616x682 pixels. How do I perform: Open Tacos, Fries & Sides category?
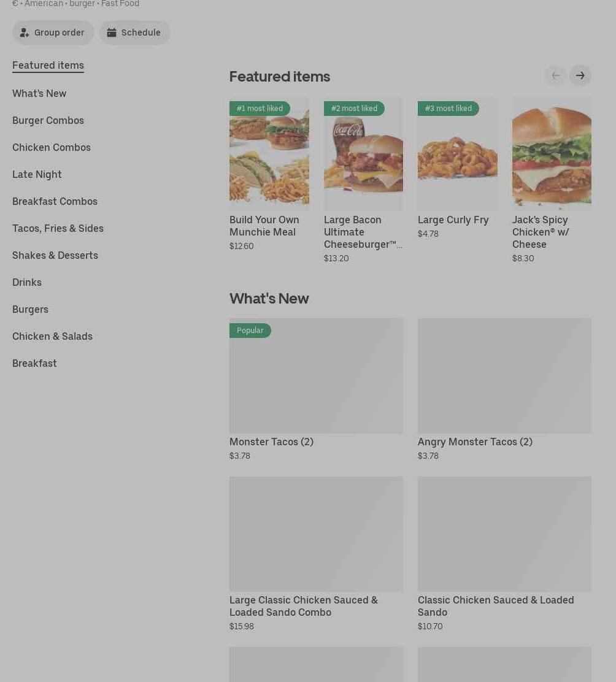[58, 228]
